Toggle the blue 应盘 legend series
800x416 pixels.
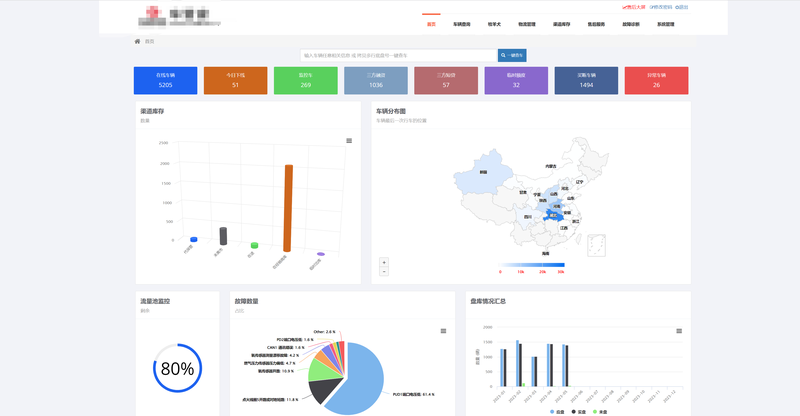557,411
